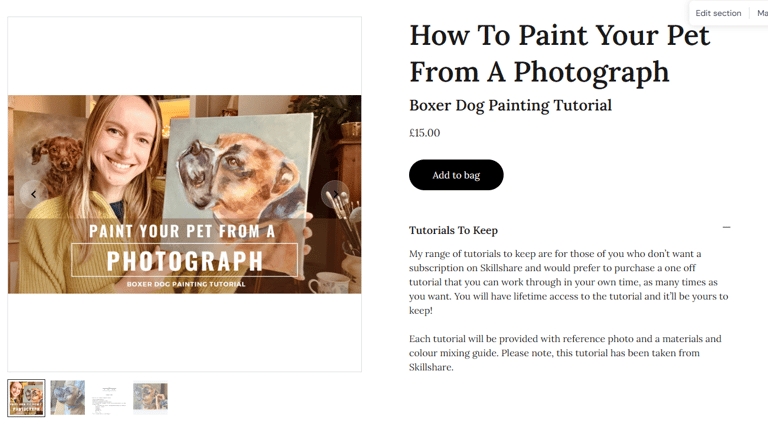
Task: Click the cut-off 'Ma' toolbar item
Action: 762,13
